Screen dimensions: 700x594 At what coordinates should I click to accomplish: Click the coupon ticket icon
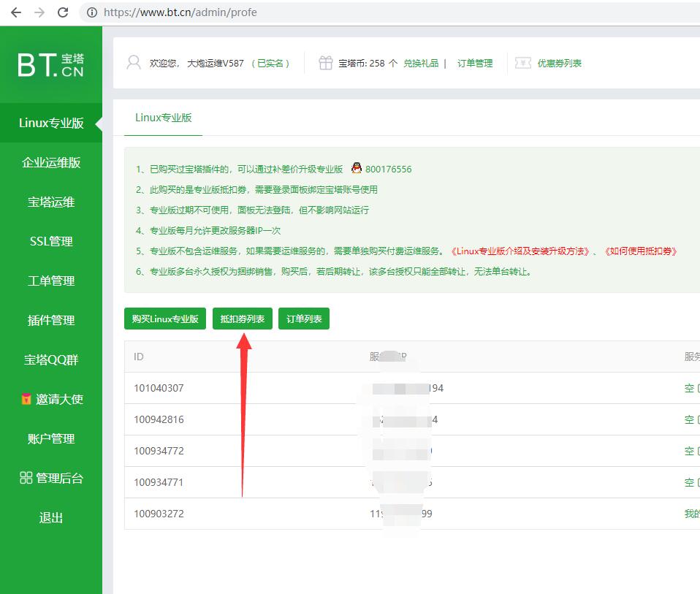click(522, 63)
